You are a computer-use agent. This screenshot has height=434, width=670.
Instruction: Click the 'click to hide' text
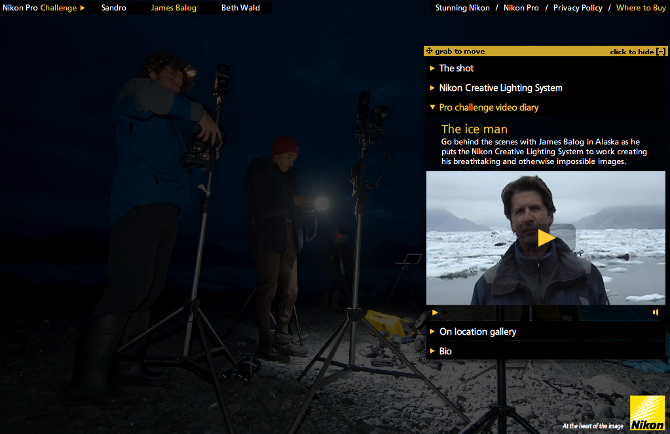[632, 52]
